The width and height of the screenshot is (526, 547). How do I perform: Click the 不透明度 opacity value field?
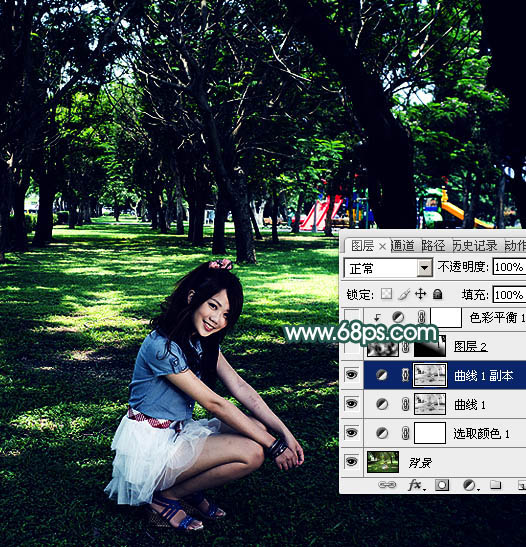tap(509, 267)
